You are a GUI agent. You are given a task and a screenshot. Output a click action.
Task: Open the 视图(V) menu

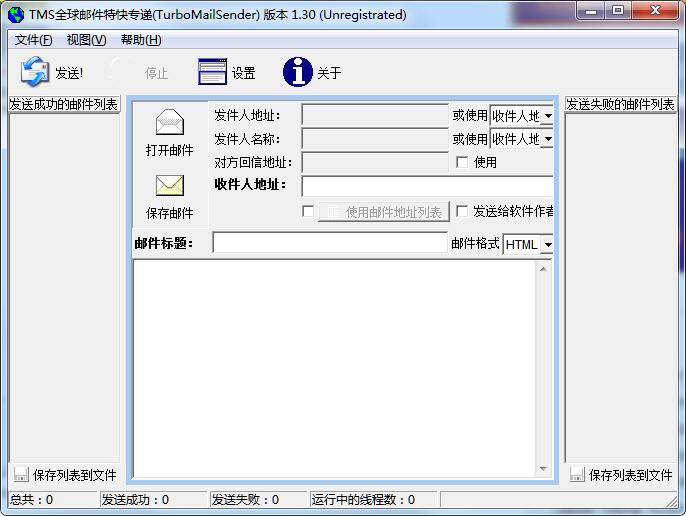[86, 40]
